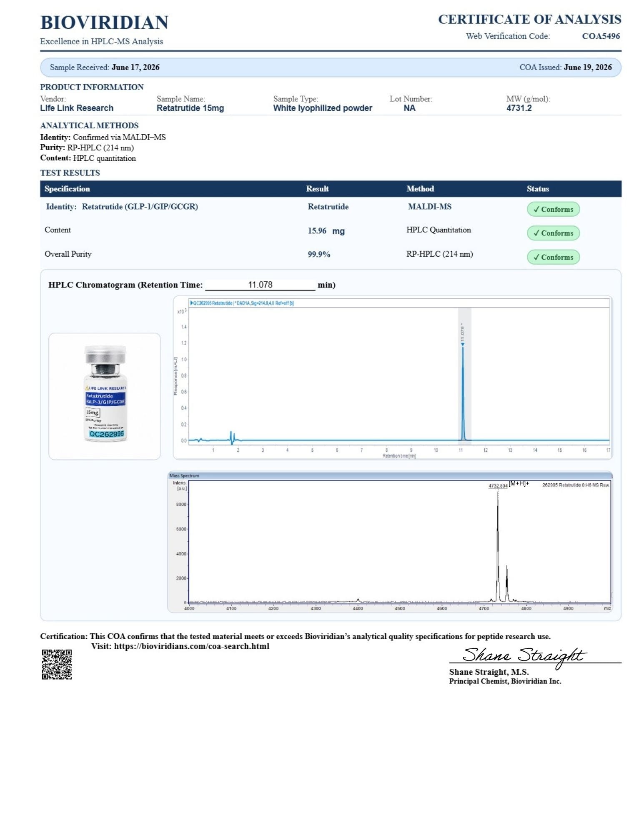Click the Retention time [min] axis label
Screen dimensions: 644x833
(x=399, y=456)
